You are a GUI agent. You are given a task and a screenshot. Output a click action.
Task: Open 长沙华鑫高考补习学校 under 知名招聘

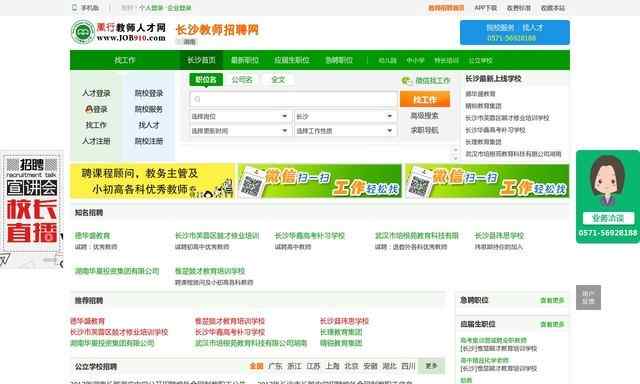[310, 235]
